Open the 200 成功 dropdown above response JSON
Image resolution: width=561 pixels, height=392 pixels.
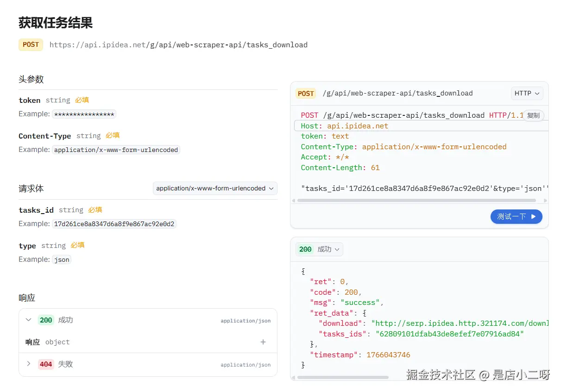[319, 249]
